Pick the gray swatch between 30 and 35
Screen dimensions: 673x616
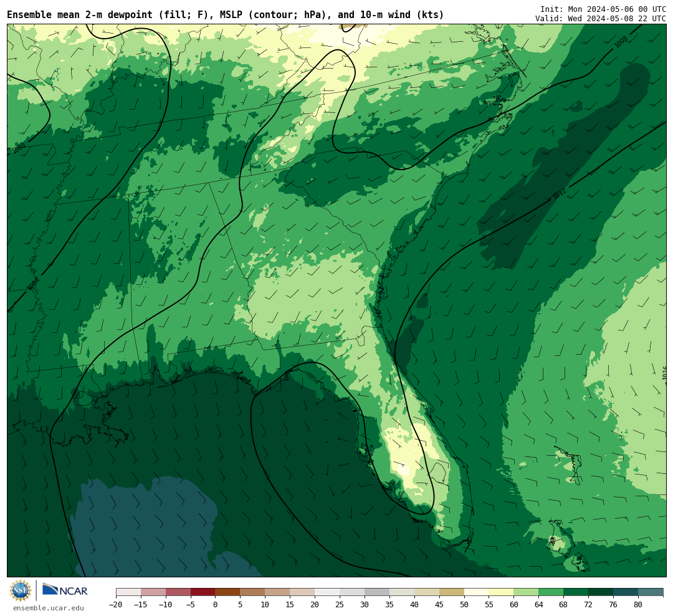click(x=377, y=592)
